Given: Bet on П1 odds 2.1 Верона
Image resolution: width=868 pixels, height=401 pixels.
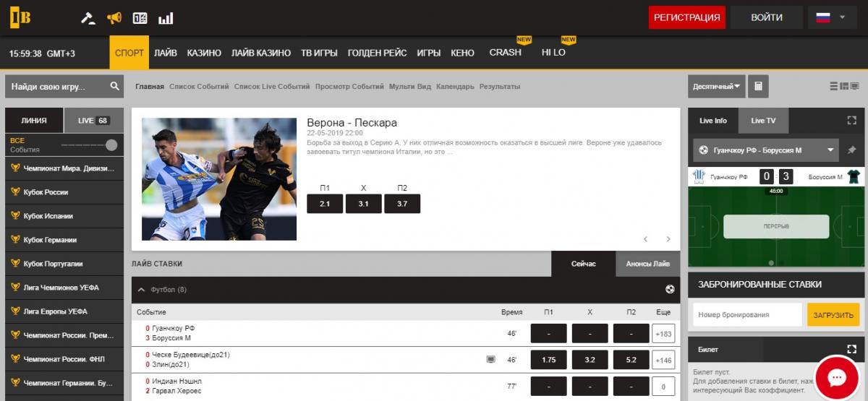Looking at the screenshot, I should pos(325,204).
